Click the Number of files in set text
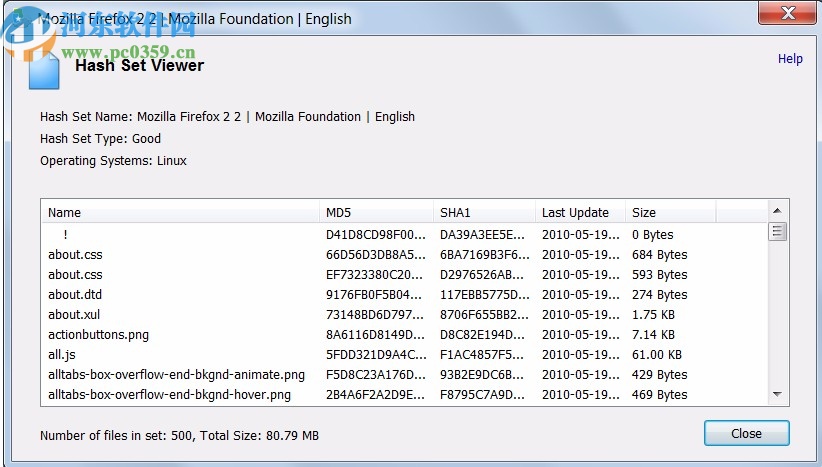The image size is (822, 467). click(x=179, y=435)
